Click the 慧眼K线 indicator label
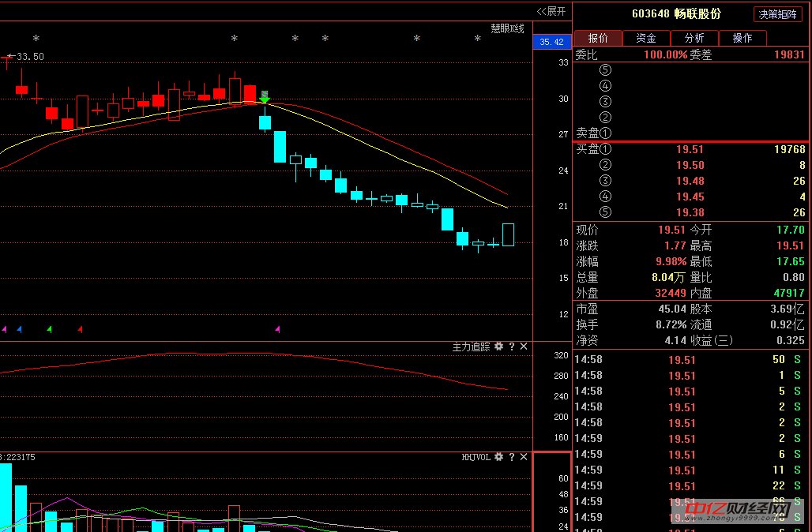Viewport: 812px width, 532px height. pyautogui.click(x=507, y=28)
